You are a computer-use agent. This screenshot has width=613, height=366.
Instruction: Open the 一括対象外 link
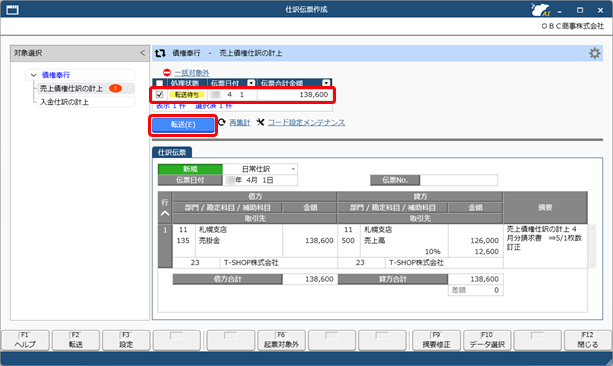coord(192,73)
